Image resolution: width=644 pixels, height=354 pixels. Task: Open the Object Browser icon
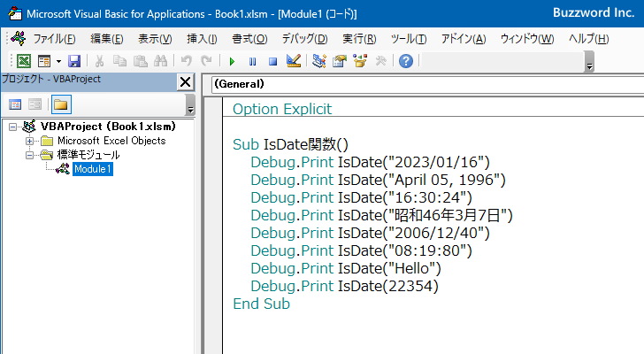tap(360, 61)
